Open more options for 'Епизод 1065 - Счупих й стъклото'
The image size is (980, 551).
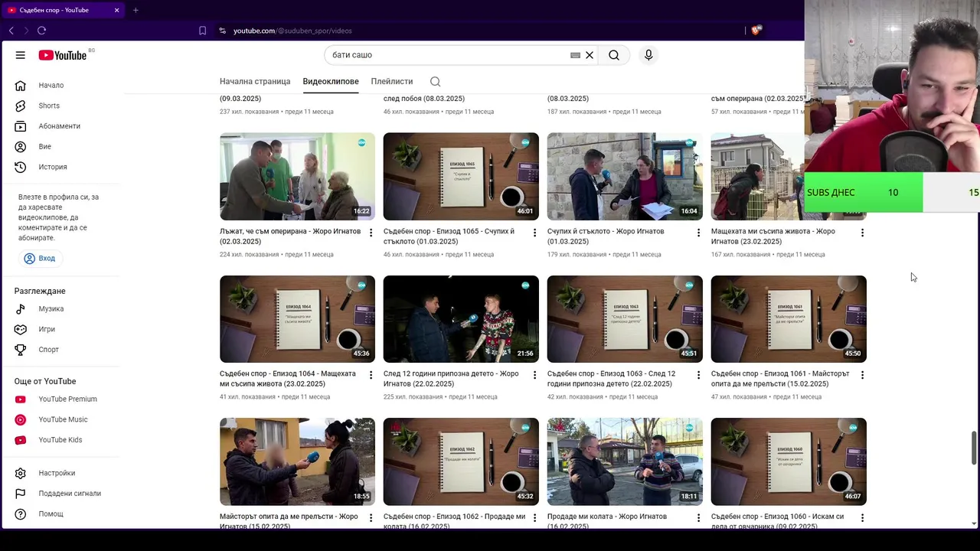(535, 233)
